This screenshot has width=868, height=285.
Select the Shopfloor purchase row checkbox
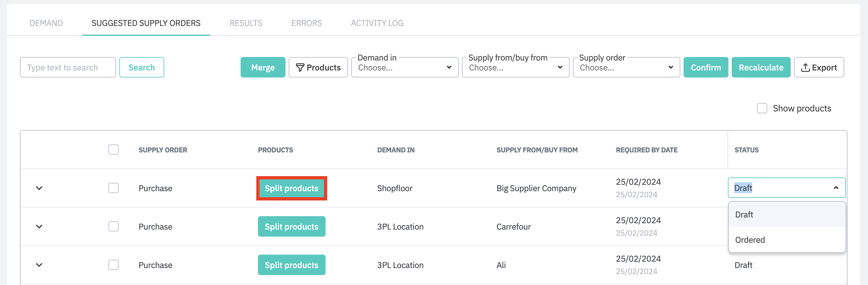[114, 188]
